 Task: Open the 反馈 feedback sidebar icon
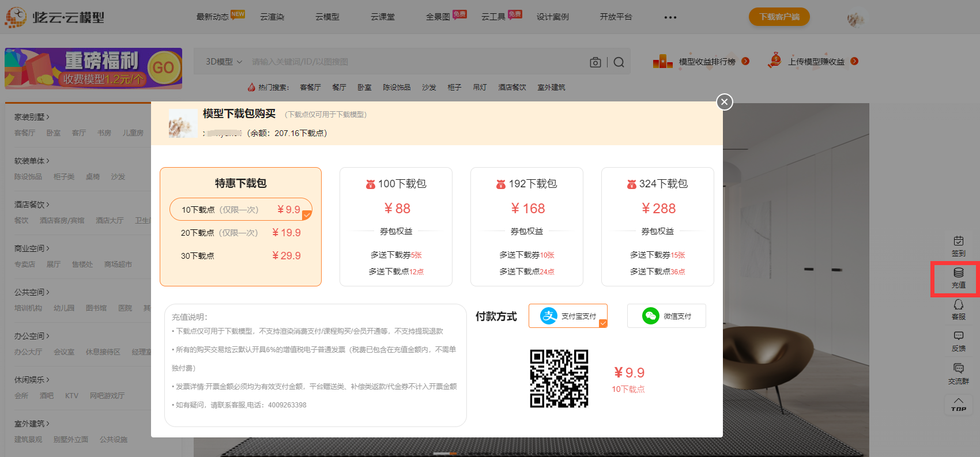[958, 341]
